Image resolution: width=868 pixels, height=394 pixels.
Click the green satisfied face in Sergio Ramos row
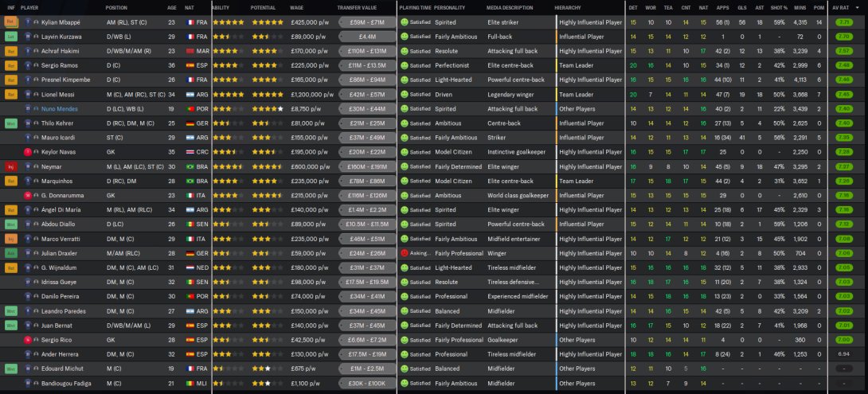(x=404, y=65)
